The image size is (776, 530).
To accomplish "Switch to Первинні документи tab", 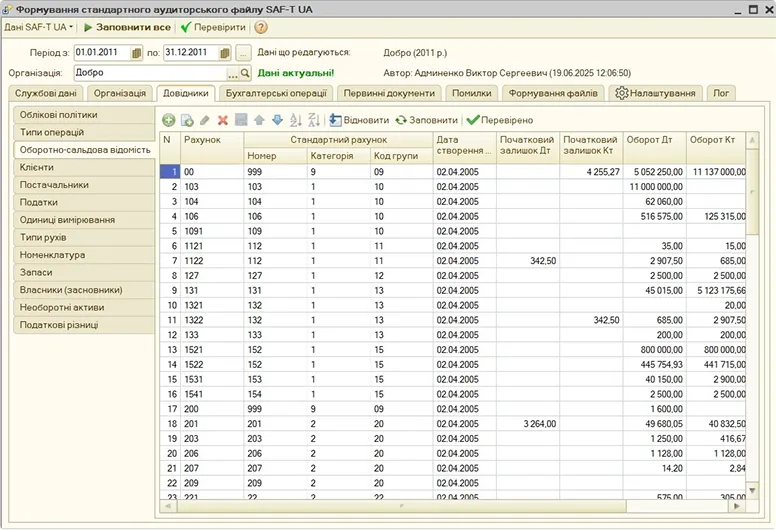I will pyautogui.click(x=389, y=93).
